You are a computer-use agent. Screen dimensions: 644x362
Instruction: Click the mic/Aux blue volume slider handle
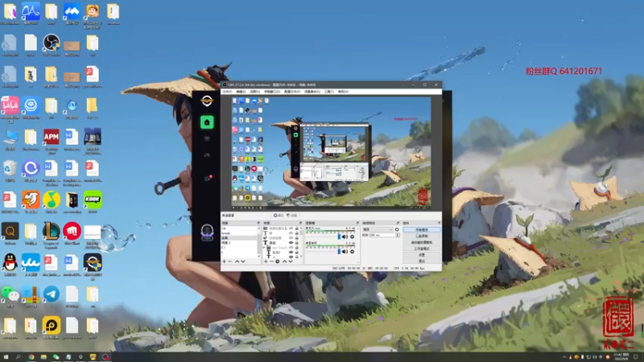pyautogui.click(x=339, y=237)
